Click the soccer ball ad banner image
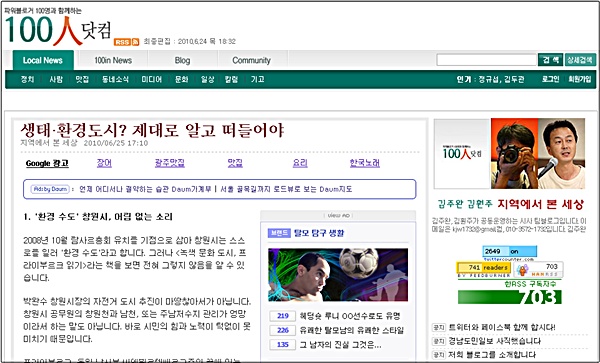Screen dimensions: 600x363 [x=338, y=275]
